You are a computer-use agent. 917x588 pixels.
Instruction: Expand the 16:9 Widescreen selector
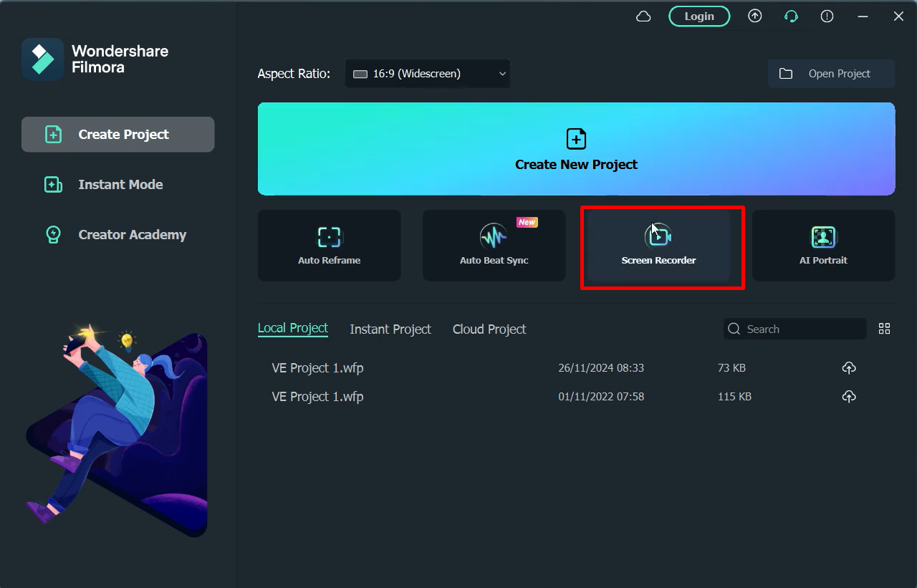tap(427, 73)
